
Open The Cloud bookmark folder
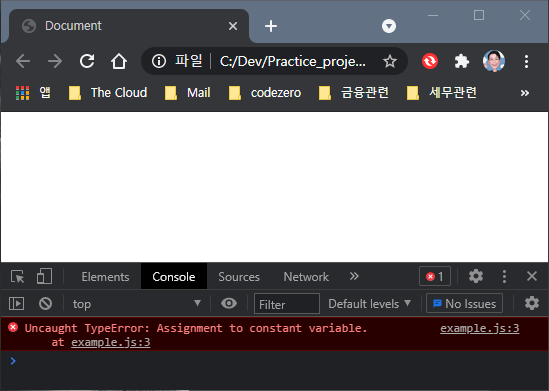tap(107, 93)
